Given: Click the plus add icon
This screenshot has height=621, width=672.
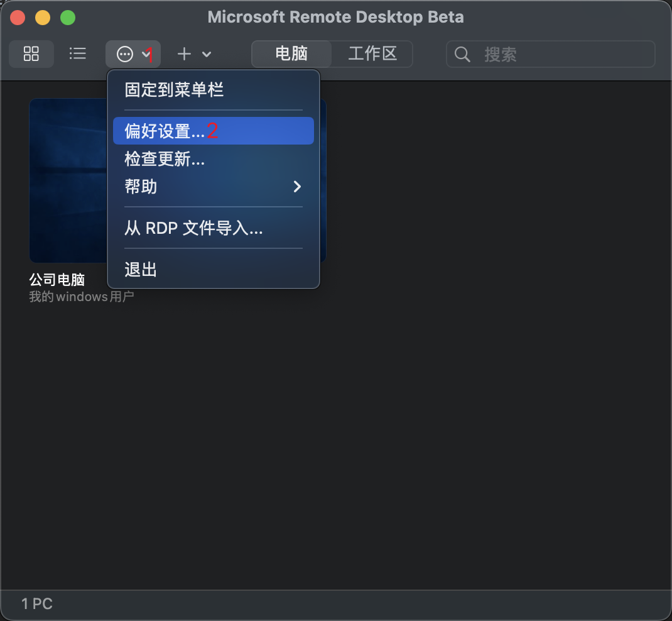Looking at the screenshot, I should 184,54.
